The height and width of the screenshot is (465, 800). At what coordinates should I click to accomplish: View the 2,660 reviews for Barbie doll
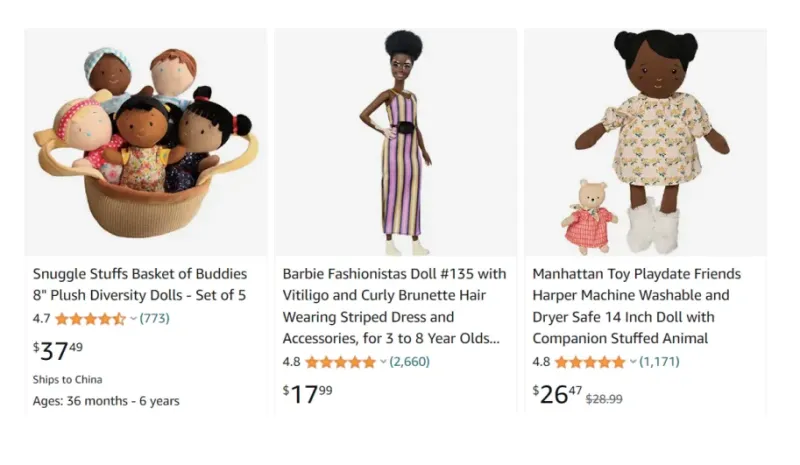409,362
